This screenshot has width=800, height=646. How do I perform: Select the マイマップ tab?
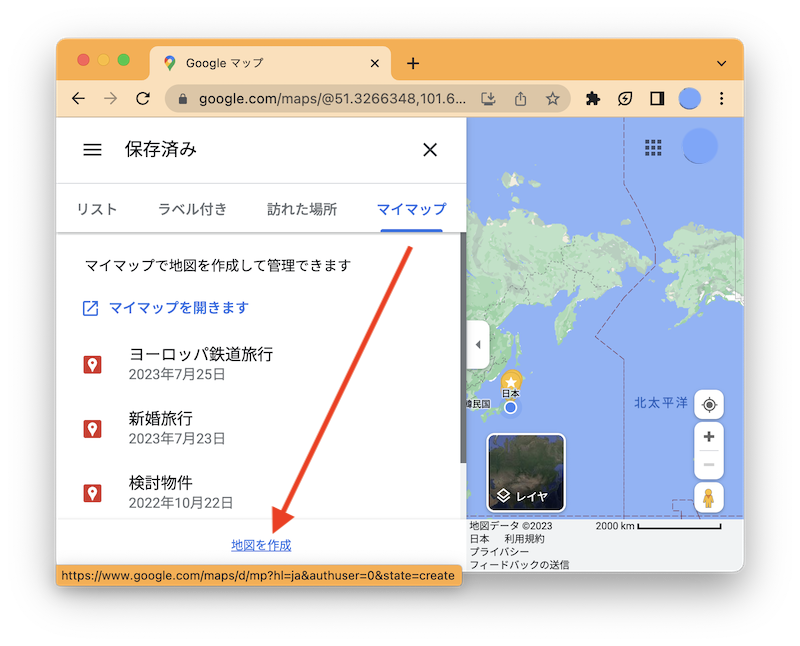coord(411,209)
